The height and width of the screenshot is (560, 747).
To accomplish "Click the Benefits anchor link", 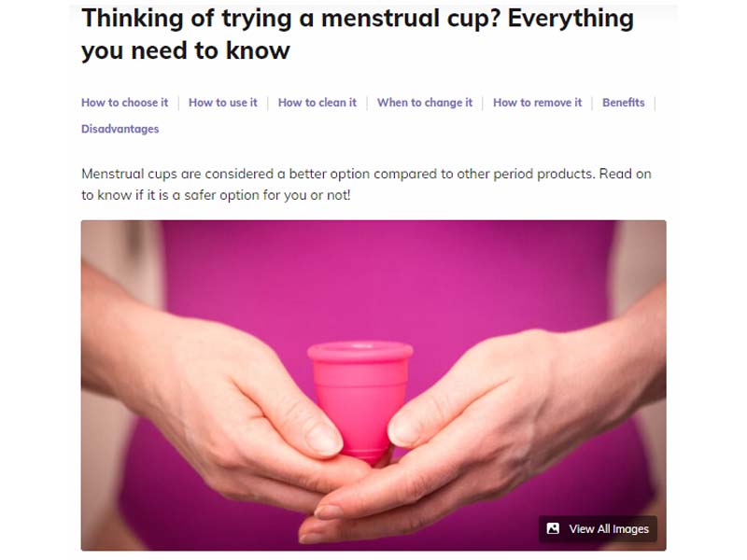I will (623, 103).
